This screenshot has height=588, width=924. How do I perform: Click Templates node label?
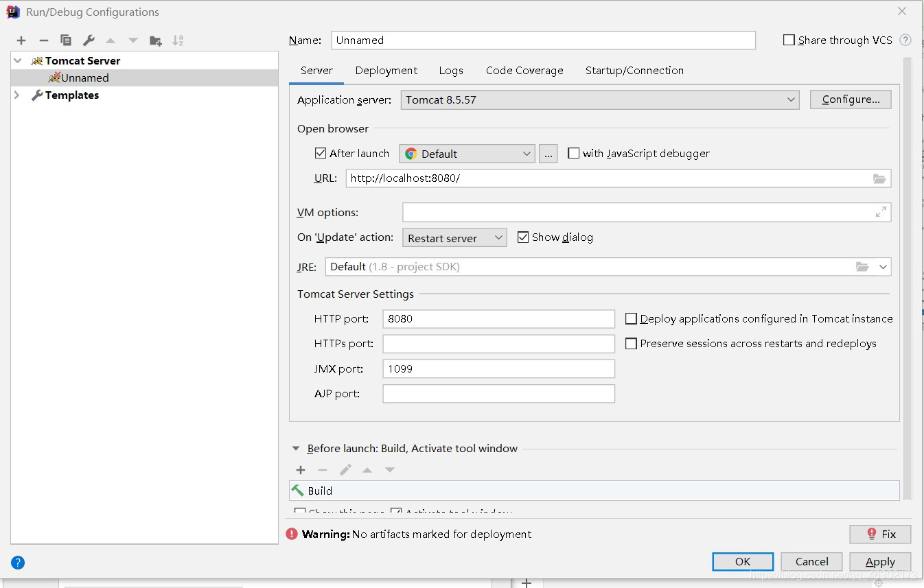tap(72, 95)
